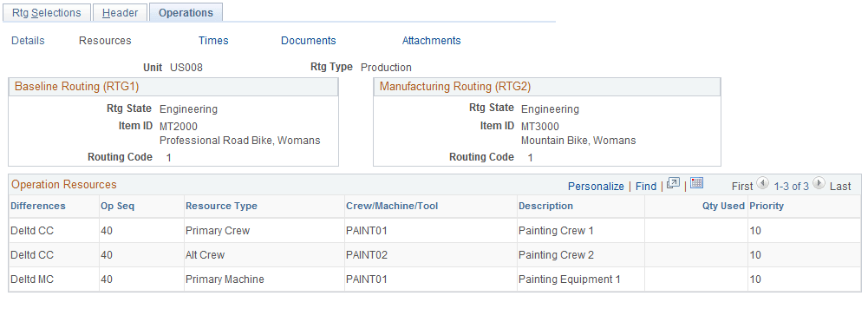This screenshot has height=322, width=868.
Task: Click the US008 unit value
Action: pyautogui.click(x=186, y=68)
